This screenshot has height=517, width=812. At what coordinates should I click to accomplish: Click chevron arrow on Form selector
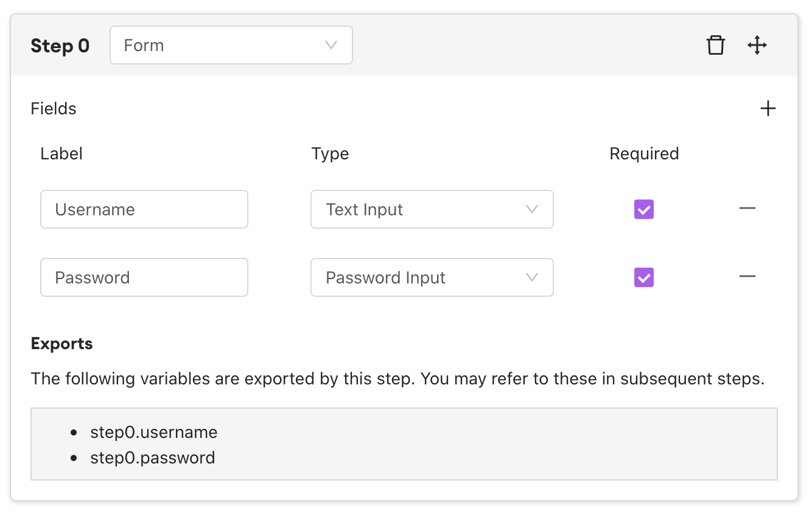coord(331,46)
